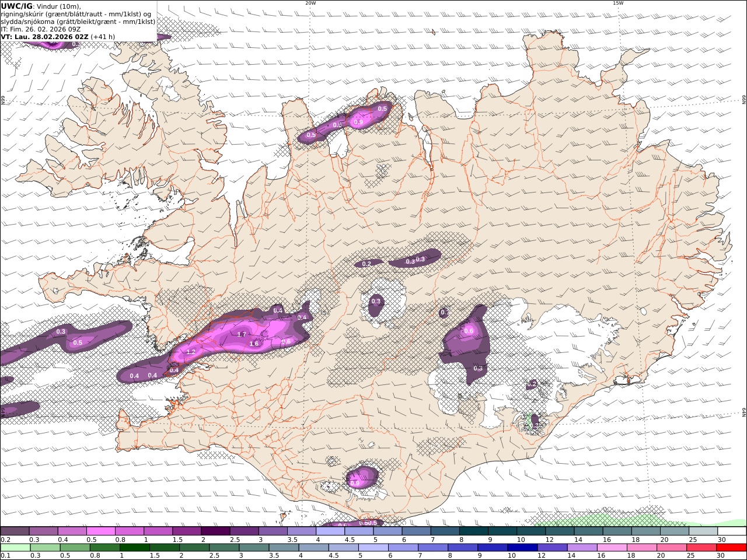Click the '0.1' label on the rain scale
The height and width of the screenshot is (560, 747).
pyautogui.click(x=5, y=556)
